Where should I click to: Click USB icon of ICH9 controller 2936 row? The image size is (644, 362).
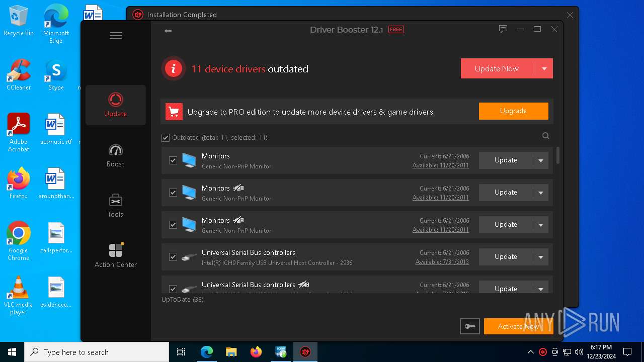pos(189,257)
